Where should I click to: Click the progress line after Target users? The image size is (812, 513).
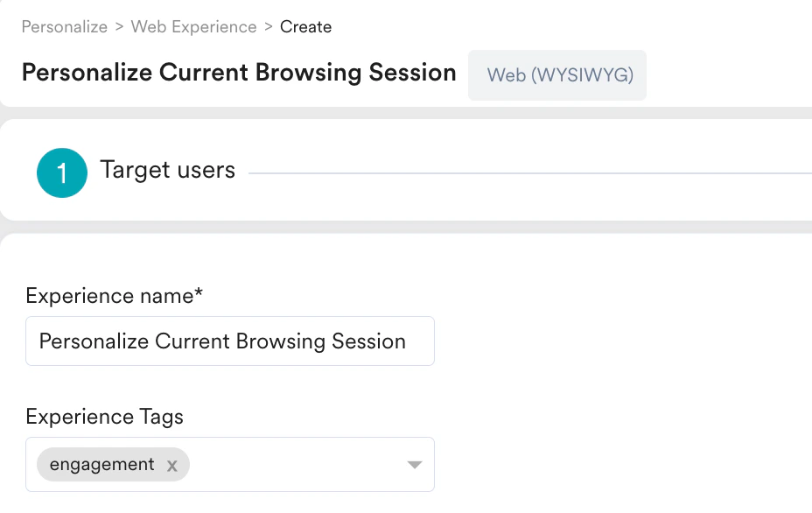tap(525, 173)
